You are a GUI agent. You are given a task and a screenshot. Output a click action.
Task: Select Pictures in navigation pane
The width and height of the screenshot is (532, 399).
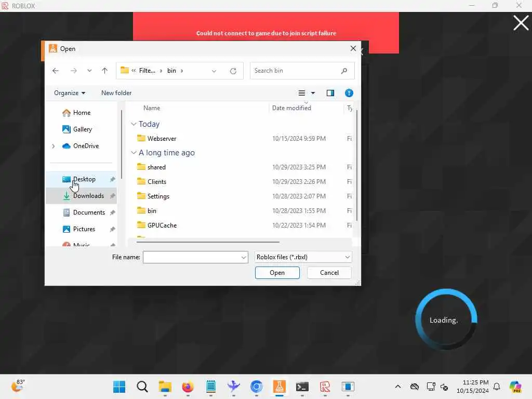pos(82,229)
